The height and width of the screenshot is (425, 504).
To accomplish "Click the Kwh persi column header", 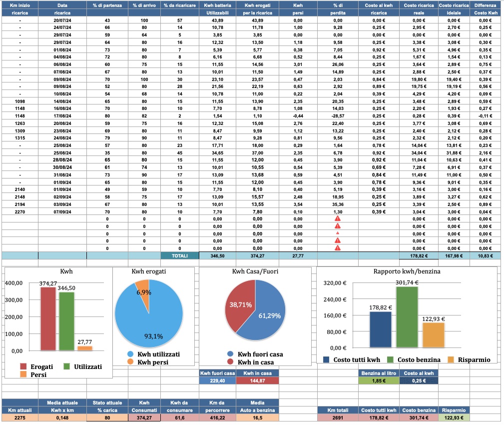I will [298, 8].
